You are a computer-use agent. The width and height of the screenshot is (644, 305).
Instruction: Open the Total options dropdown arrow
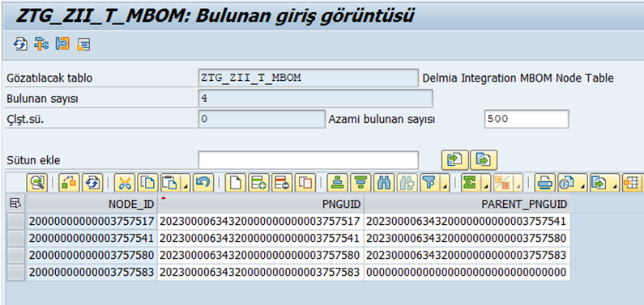[x=486, y=184]
